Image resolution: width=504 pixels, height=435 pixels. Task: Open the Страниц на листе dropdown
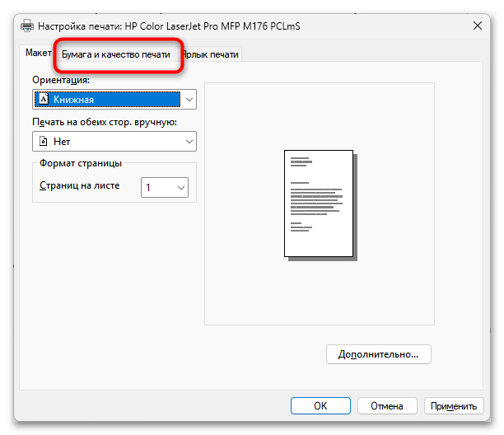[165, 187]
